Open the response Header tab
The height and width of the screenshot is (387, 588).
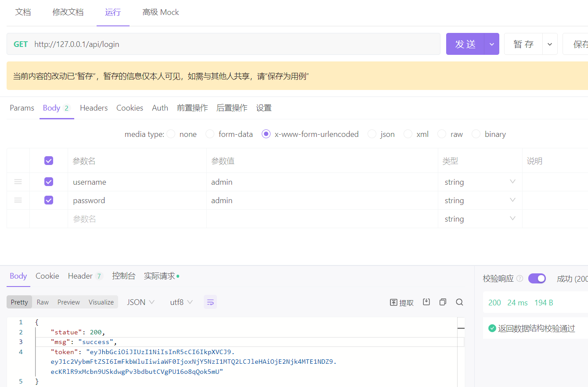point(85,276)
